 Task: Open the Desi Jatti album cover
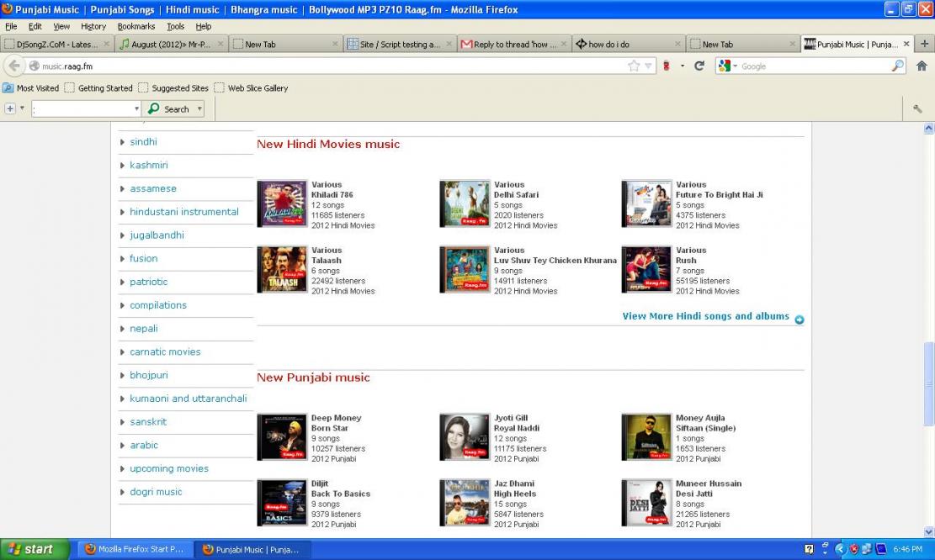pos(646,503)
